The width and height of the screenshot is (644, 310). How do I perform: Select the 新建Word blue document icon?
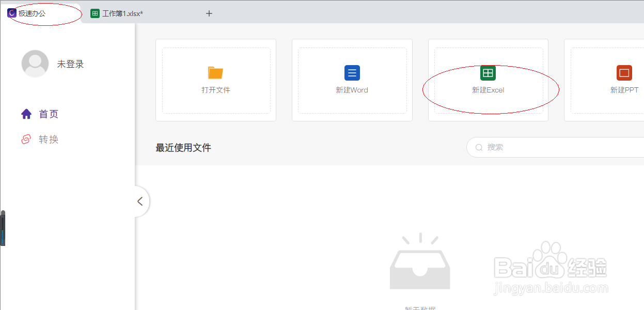click(352, 73)
